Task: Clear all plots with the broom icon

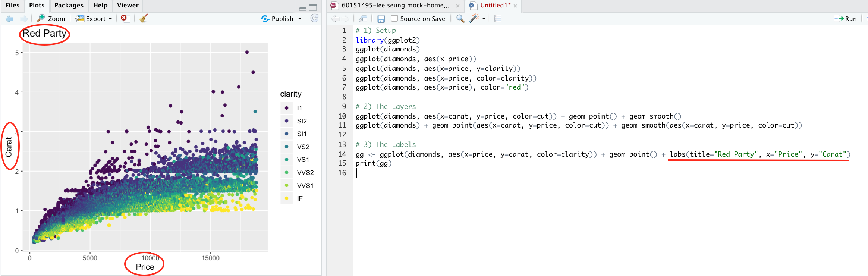Action: pos(143,18)
